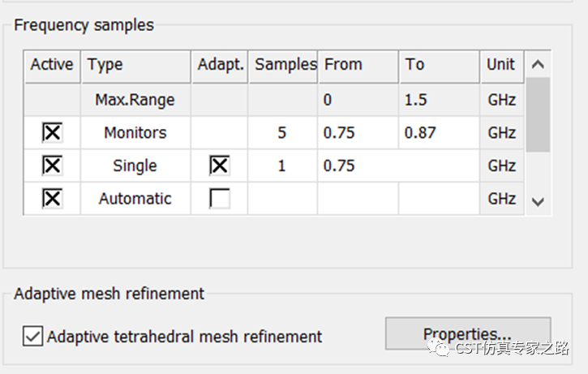Disable Adapt. checkbox in Single row

[x=219, y=166]
